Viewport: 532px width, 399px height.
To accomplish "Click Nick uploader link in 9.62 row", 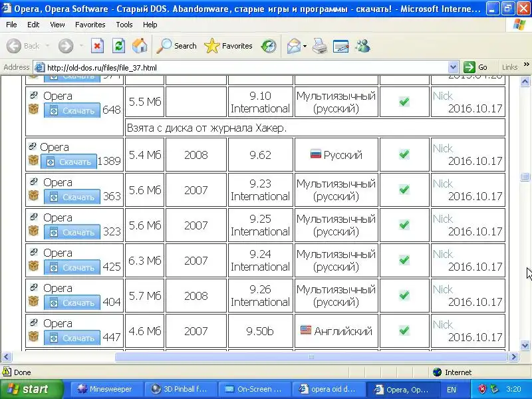I will click(x=443, y=148).
